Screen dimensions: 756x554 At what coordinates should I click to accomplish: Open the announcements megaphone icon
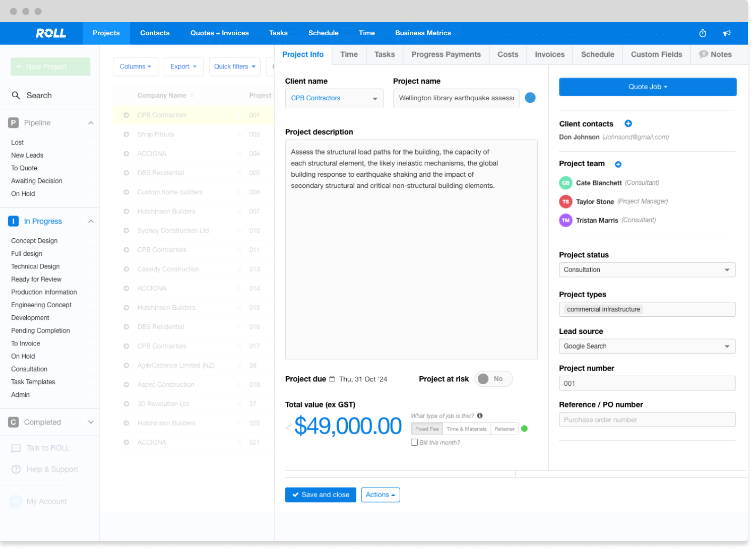click(x=727, y=33)
